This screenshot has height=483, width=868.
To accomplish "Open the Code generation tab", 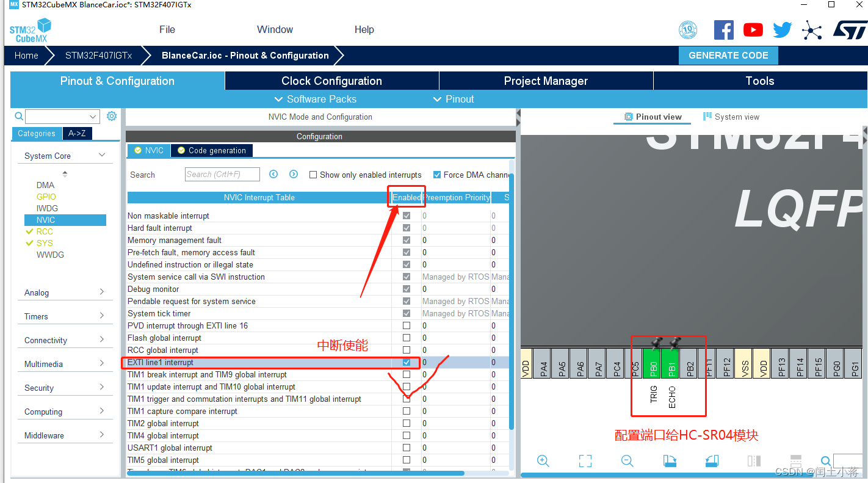I will pyautogui.click(x=211, y=150).
